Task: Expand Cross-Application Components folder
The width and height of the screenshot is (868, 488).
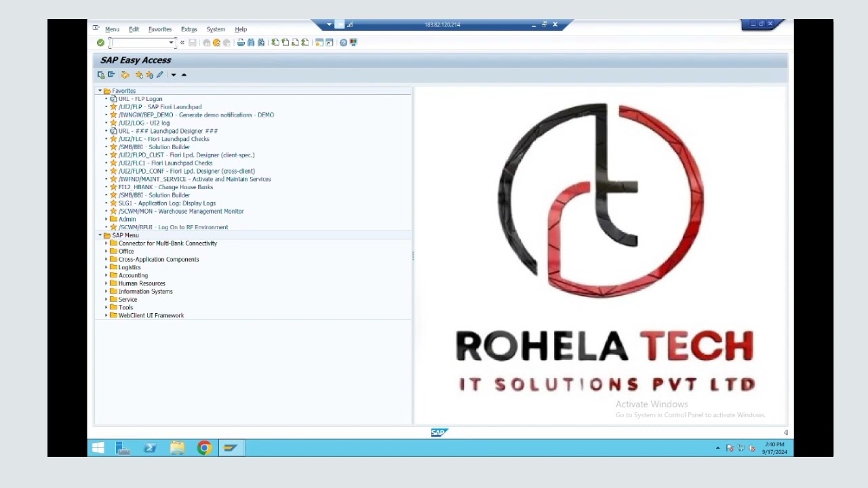Action: point(106,259)
